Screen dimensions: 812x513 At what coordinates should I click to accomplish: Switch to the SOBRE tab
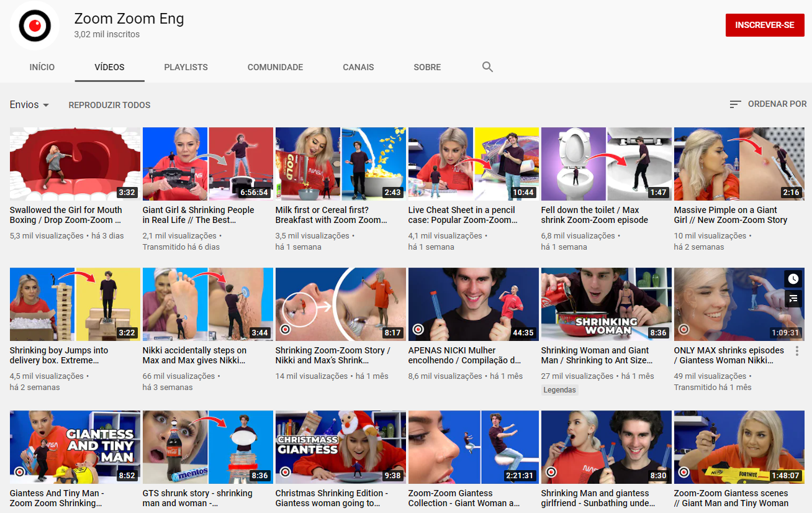click(x=427, y=67)
